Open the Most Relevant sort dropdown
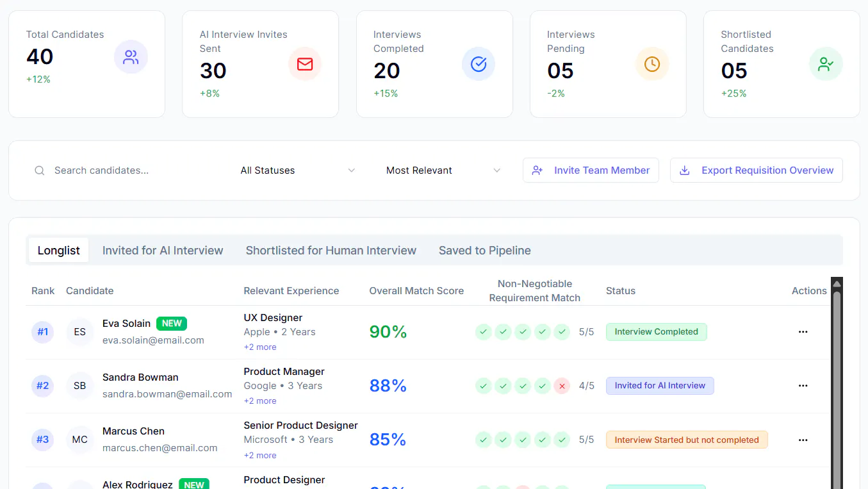 click(443, 170)
